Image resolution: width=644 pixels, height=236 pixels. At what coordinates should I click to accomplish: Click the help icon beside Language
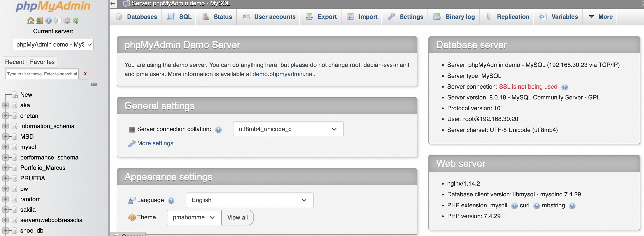(171, 200)
